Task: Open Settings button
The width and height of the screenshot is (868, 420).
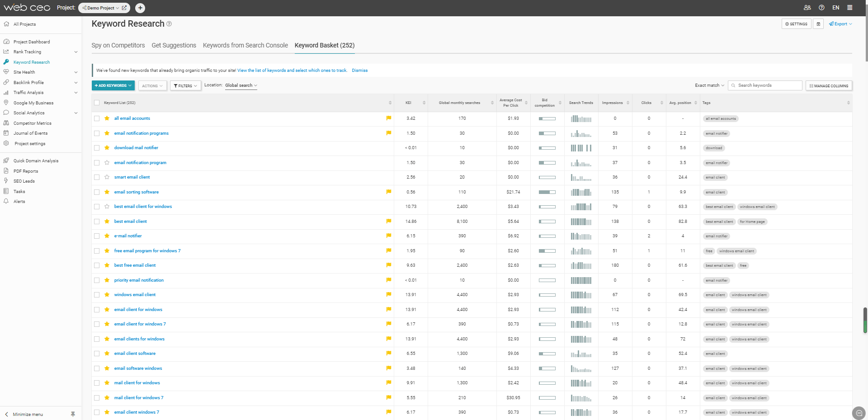Action: pyautogui.click(x=796, y=24)
